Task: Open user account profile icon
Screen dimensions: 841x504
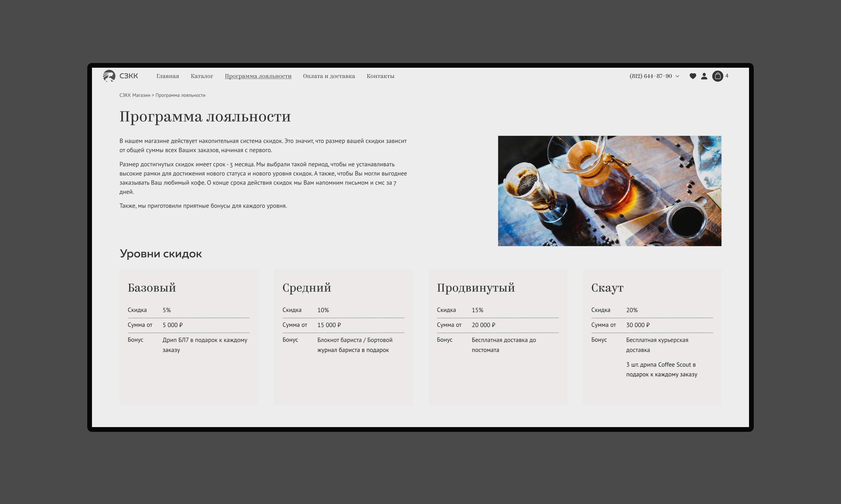Action: coord(704,76)
